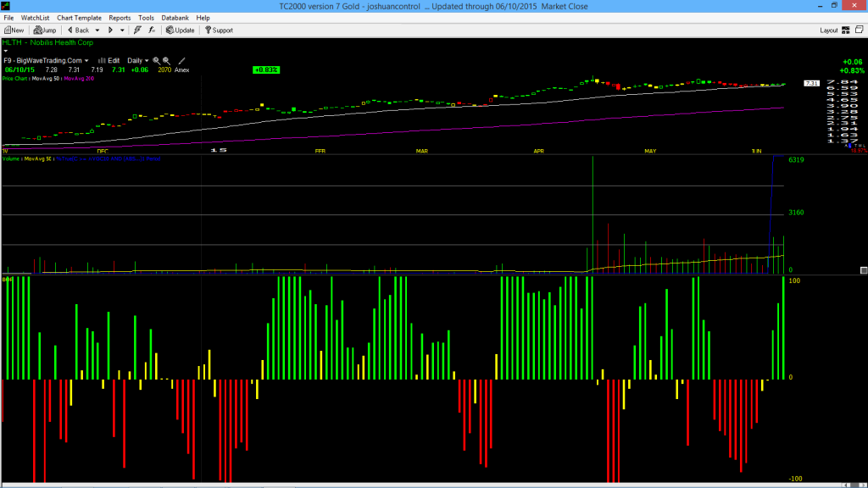Go Back in chart history
Screen dimensions: 868x488
click(x=78, y=30)
